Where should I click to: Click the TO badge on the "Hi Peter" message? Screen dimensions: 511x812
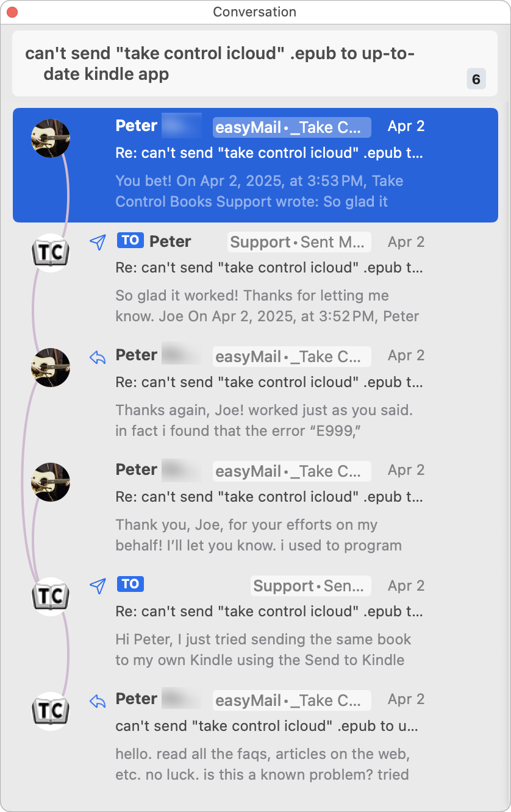click(130, 585)
